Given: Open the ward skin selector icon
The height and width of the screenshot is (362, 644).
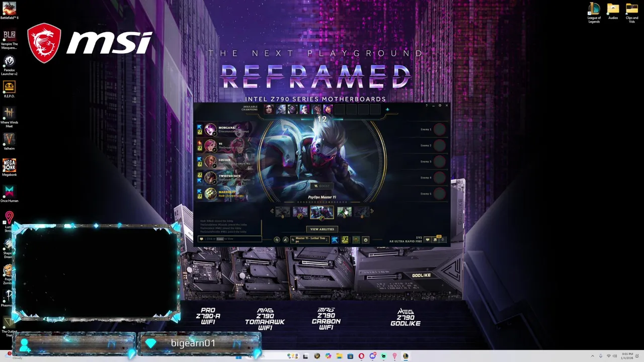Looking at the screenshot, I should point(356,240).
